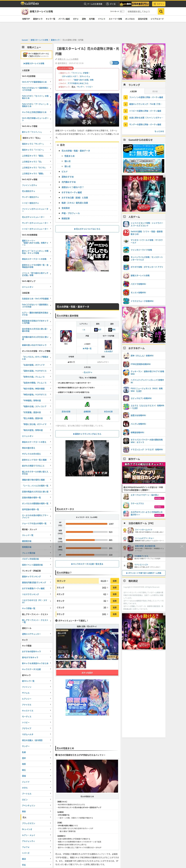
Task: Jump to 遺物おすすめ in table of contents
Action: coord(68,177)
